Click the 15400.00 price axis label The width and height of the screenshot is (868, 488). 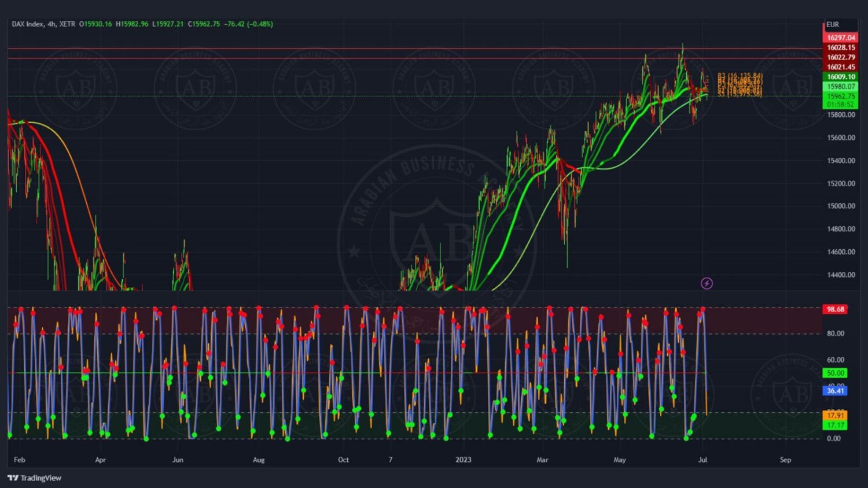[841, 160]
